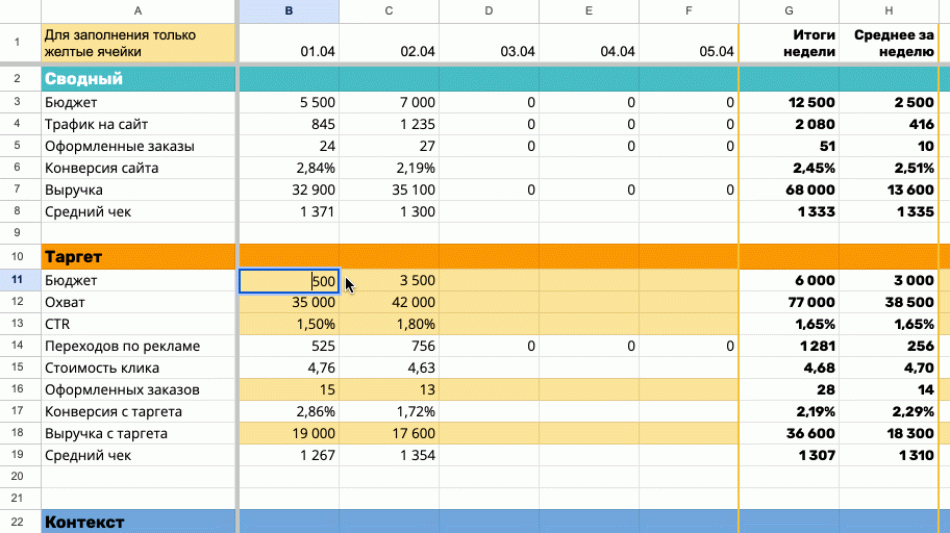The width and height of the screenshot is (950, 533).
Task: Select the "Трафик на сайт" label cell
Action: point(137,124)
